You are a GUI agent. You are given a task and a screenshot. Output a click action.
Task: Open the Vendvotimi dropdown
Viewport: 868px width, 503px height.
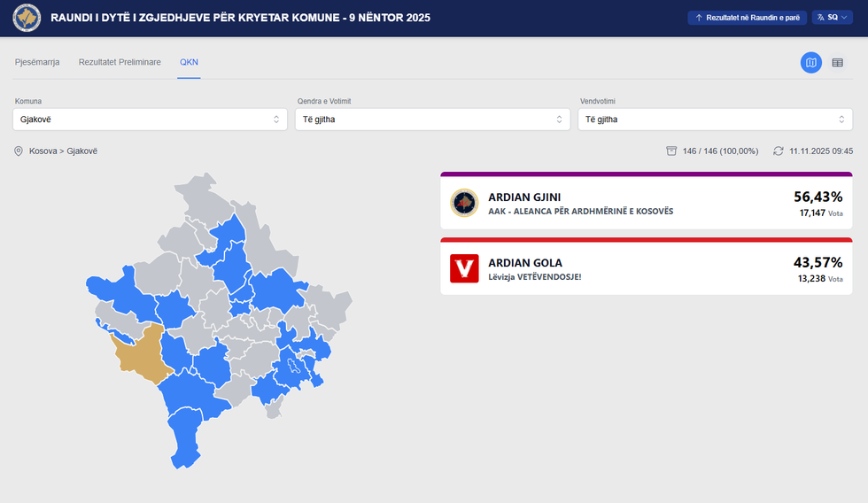(715, 120)
